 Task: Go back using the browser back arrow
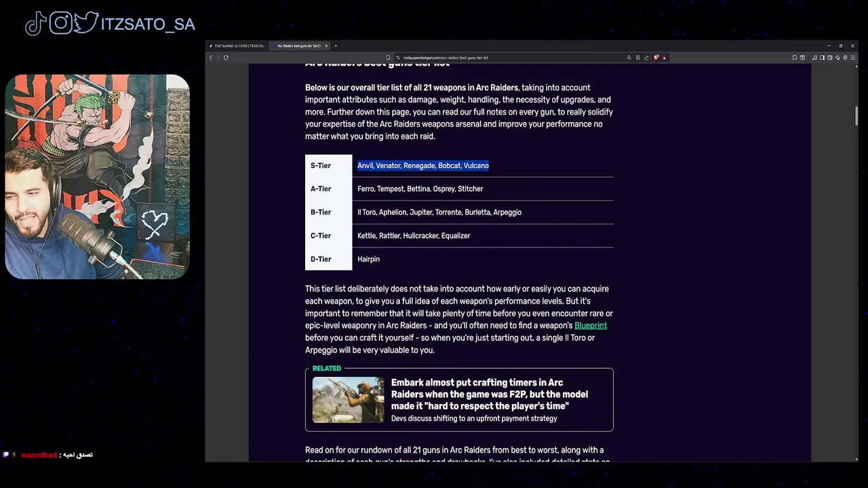click(211, 58)
